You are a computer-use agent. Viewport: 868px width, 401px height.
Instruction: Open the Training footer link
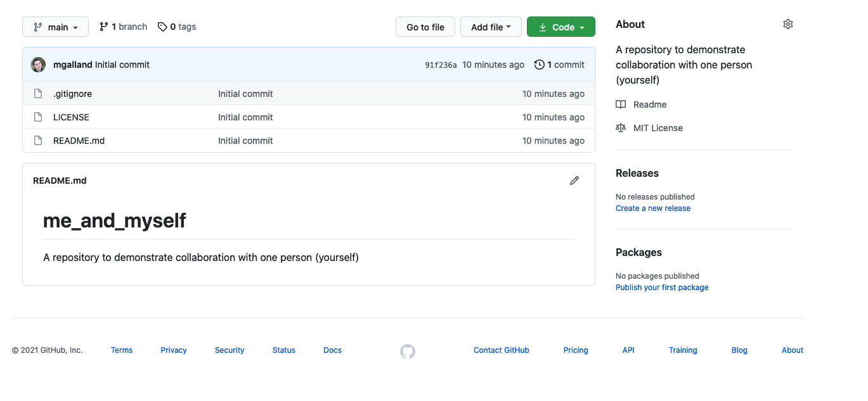(683, 350)
